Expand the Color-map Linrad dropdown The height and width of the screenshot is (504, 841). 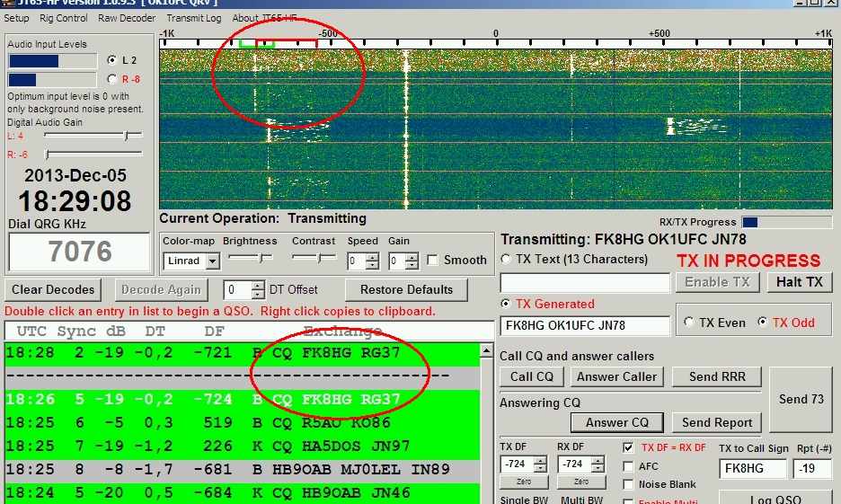(212, 261)
